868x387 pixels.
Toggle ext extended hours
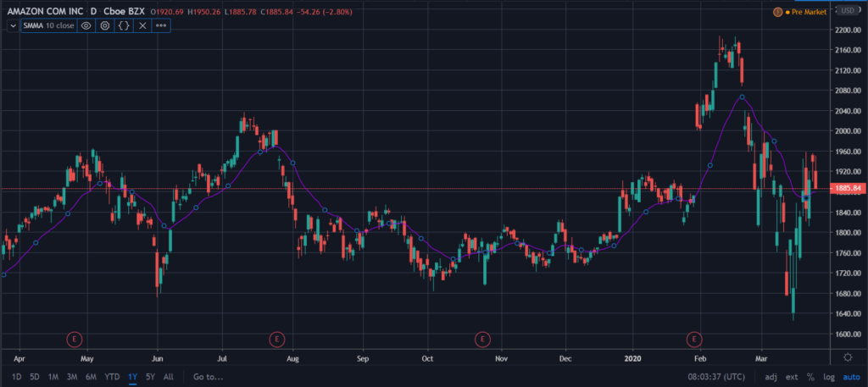[x=793, y=377]
